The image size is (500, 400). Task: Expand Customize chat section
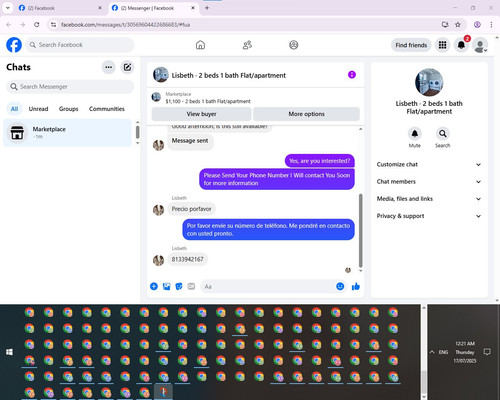click(429, 164)
